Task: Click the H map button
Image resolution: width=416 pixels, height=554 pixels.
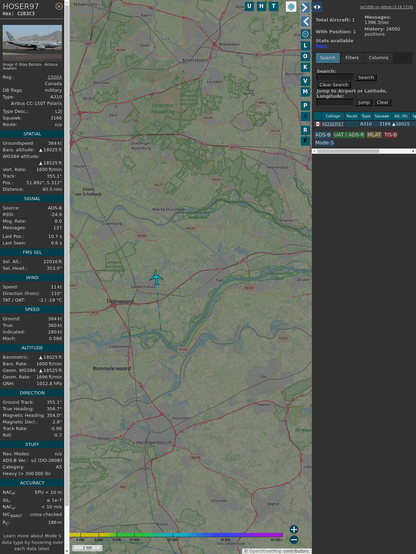Action: 261,6
